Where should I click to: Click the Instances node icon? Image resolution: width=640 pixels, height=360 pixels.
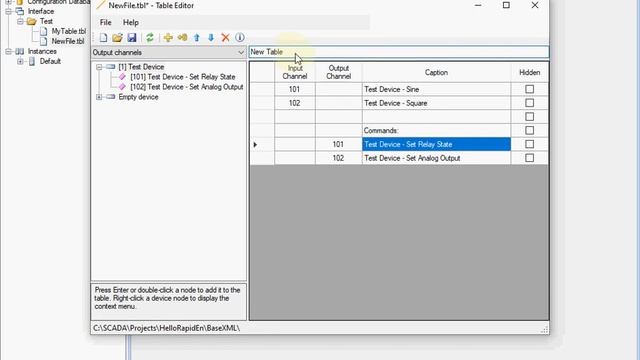20,51
